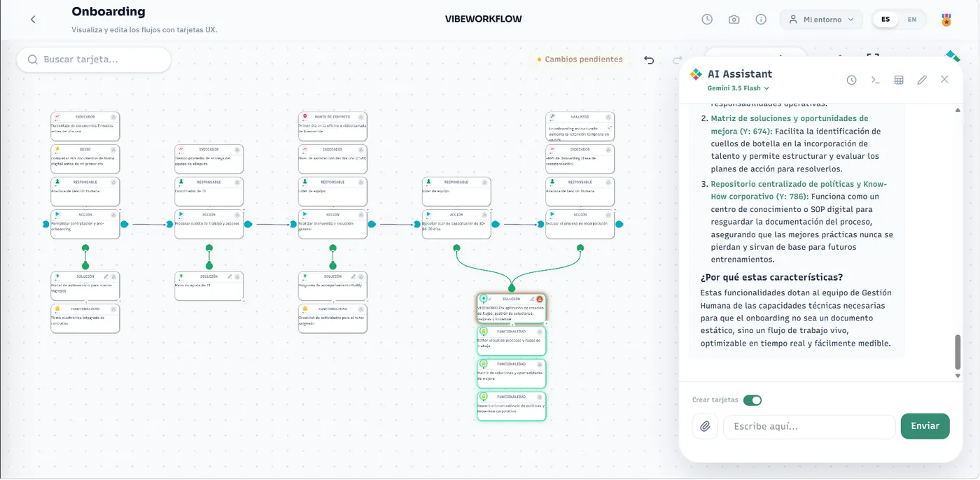Select the Repositorio centralizado functionality card on canvas

[x=511, y=406]
